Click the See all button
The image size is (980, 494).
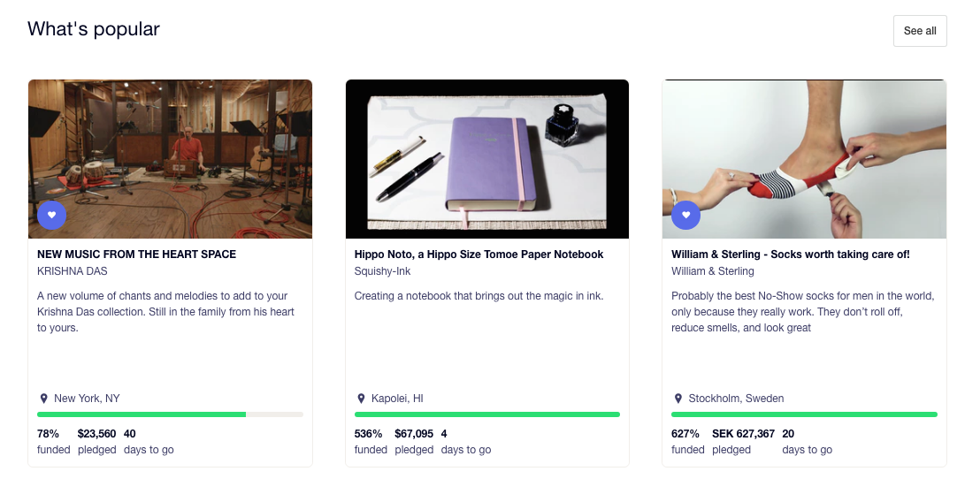pos(920,31)
